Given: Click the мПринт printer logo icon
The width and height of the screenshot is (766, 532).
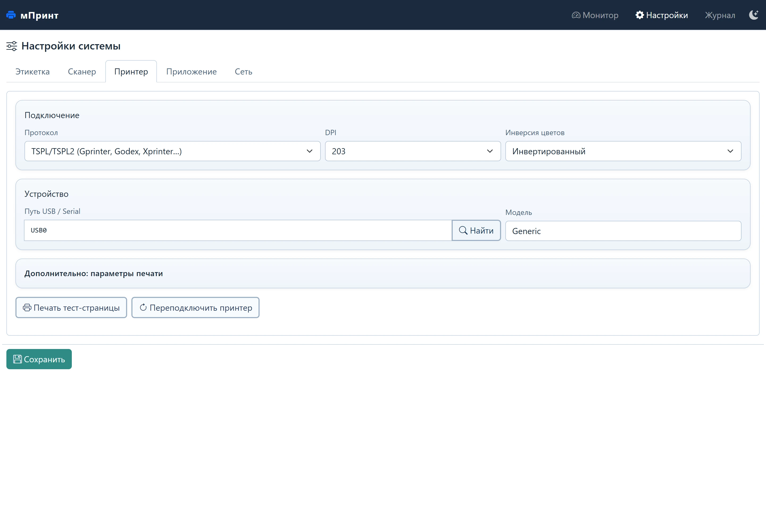Looking at the screenshot, I should coord(11,15).
